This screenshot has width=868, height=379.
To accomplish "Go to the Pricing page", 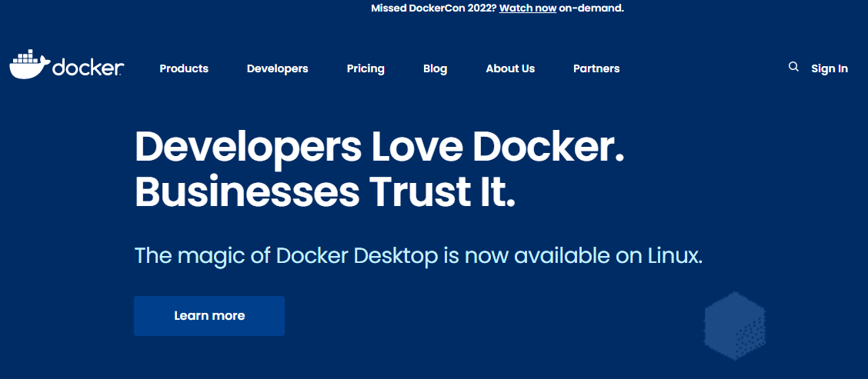I will pos(366,68).
